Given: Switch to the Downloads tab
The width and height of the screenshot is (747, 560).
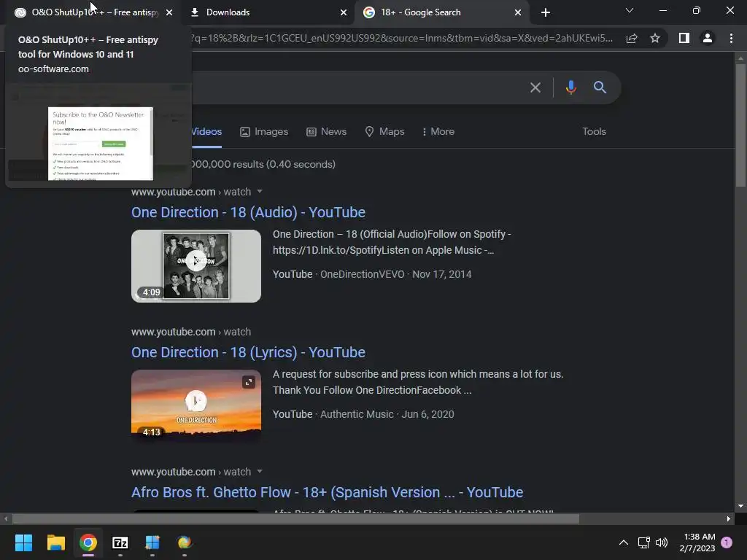Looking at the screenshot, I should pos(267,12).
